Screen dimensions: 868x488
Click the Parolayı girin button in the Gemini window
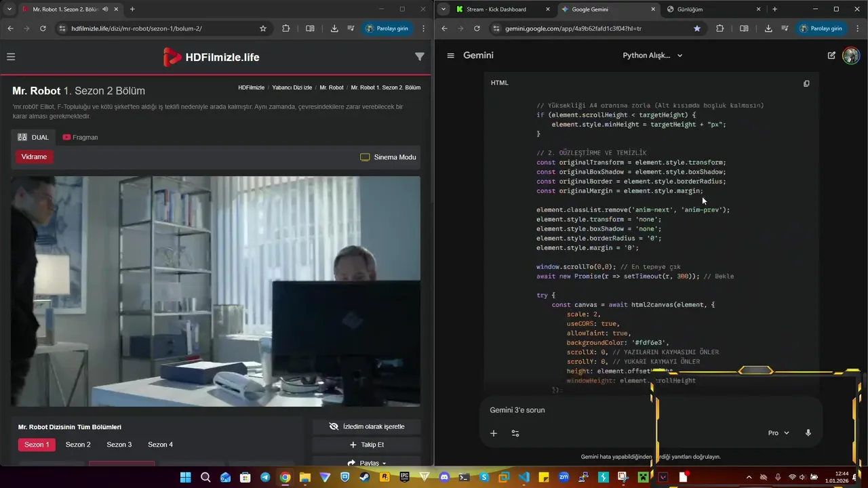[821, 28]
